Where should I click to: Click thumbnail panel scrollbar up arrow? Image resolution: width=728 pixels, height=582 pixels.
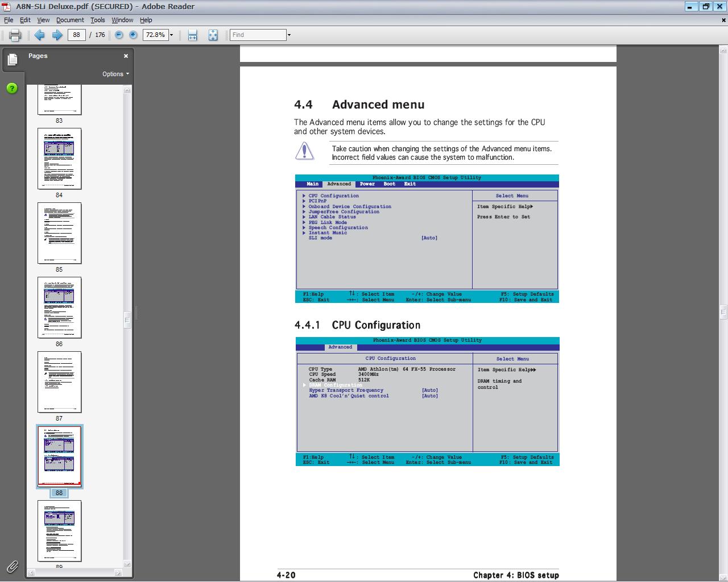pos(127,89)
